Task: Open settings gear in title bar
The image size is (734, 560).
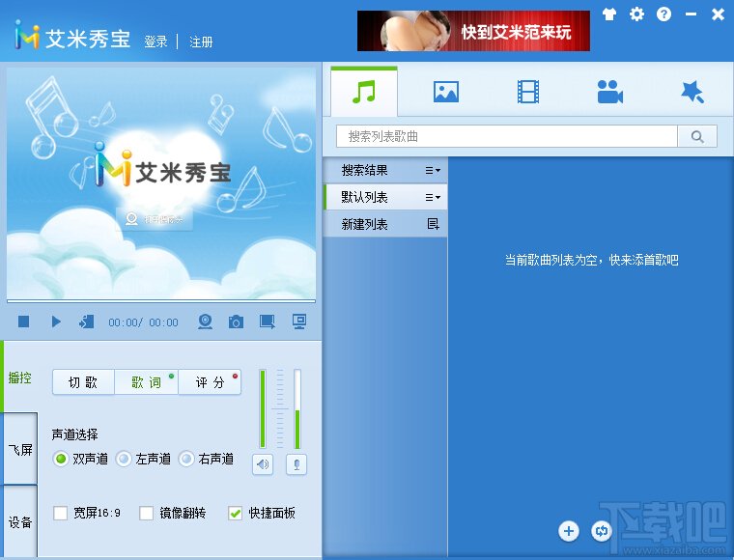Action: 636,14
